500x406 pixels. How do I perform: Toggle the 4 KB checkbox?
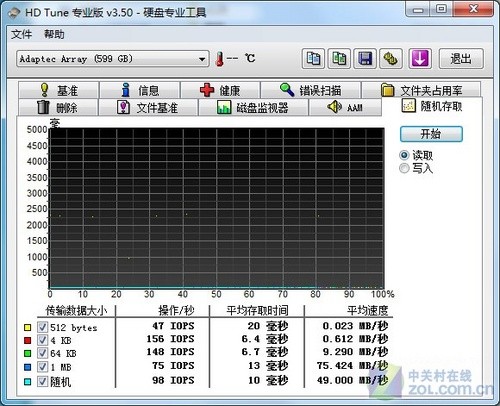tap(42, 340)
